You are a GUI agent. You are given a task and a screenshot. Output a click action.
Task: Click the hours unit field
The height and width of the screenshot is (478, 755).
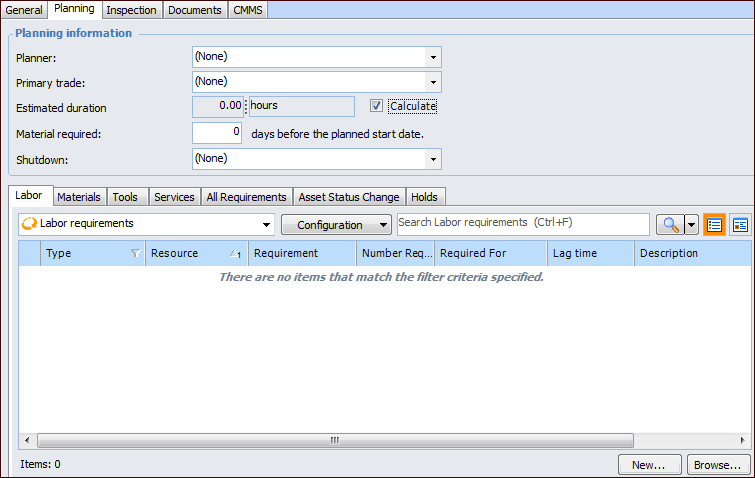tap(301, 106)
